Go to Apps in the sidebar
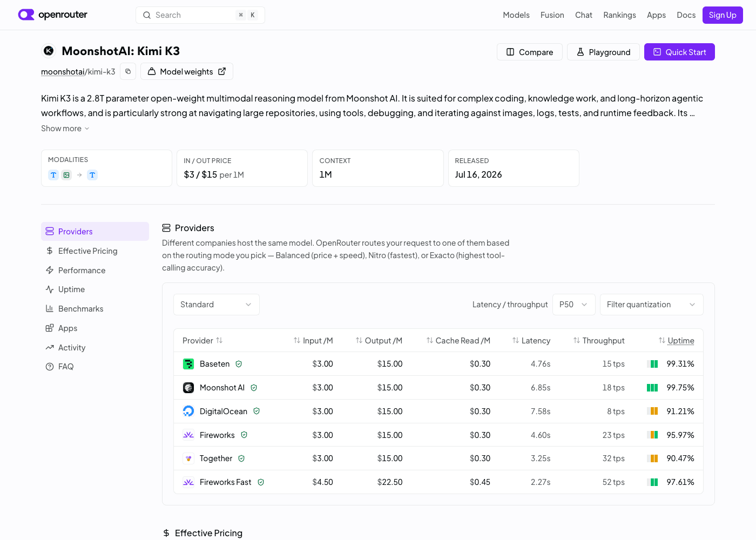The image size is (756, 540). click(x=95, y=328)
